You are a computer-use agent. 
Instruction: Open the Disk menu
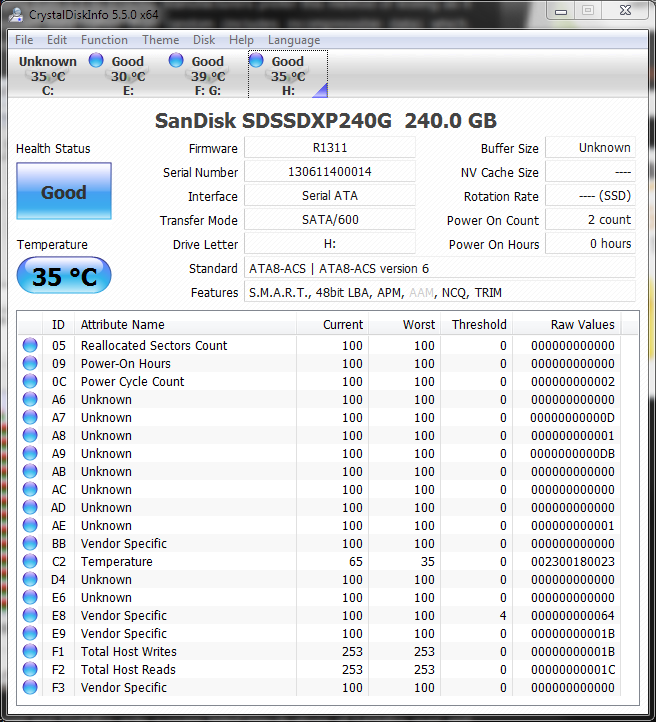[x=204, y=40]
